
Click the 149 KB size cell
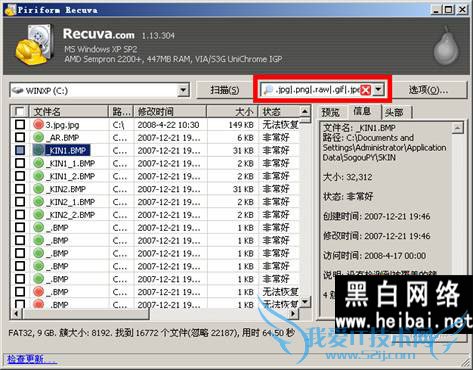click(x=241, y=125)
